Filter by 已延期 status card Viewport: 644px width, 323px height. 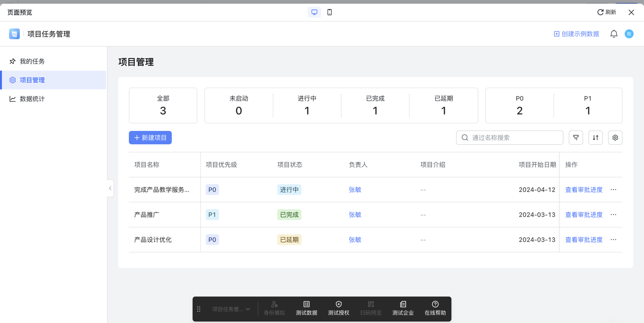click(444, 105)
